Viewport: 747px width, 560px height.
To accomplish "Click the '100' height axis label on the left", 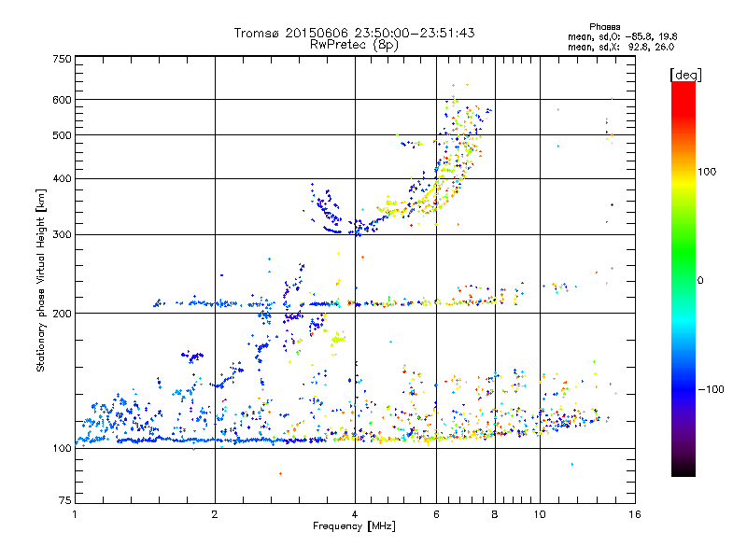I will pos(62,448).
